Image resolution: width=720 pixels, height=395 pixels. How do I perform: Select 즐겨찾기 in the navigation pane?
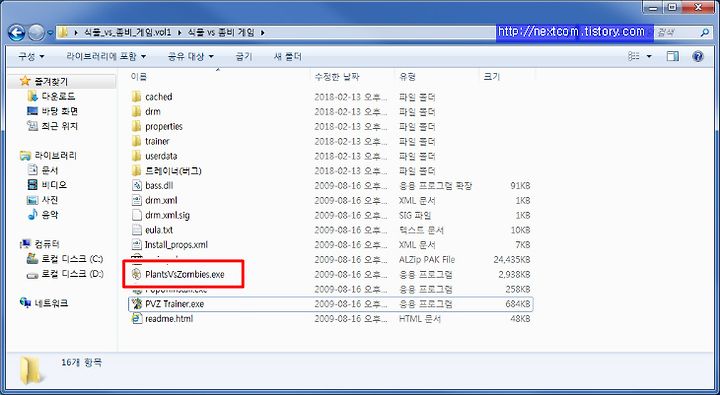click(51, 82)
